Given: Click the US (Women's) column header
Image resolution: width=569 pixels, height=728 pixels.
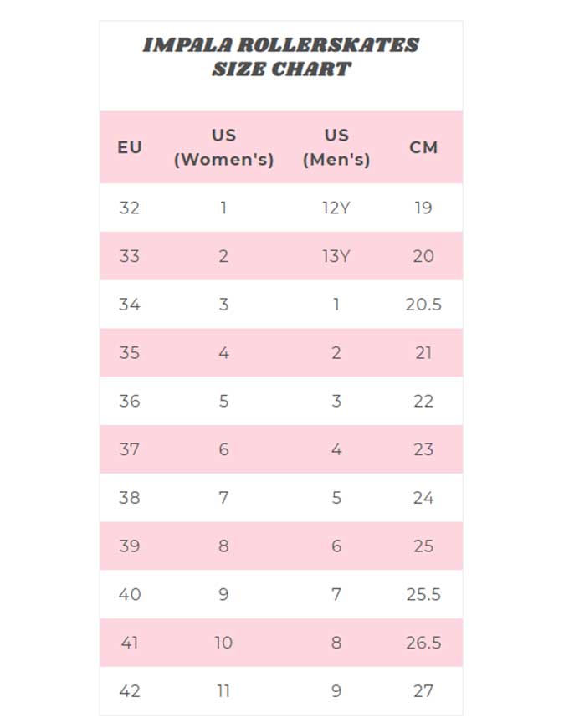Looking at the screenshot, I should (223, 147).
